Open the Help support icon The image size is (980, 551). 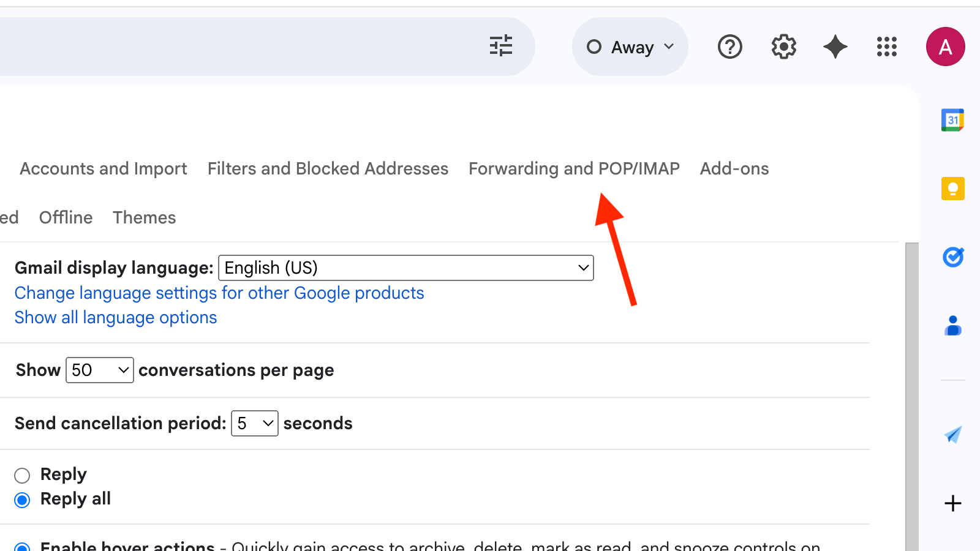pos(729,47)
